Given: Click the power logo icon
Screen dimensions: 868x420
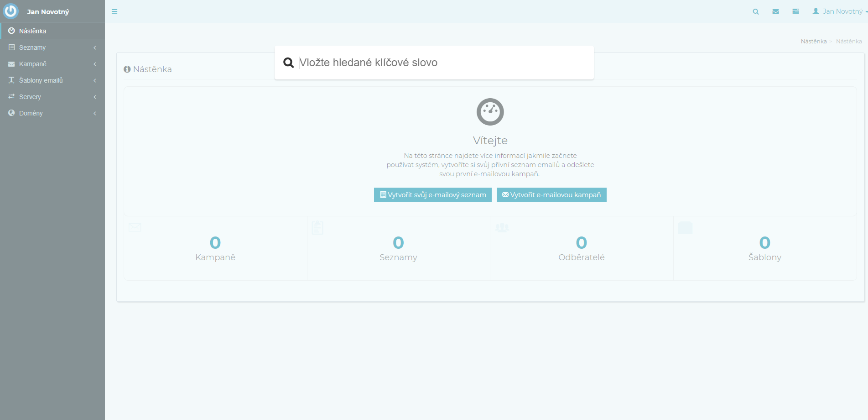Looking at the screenshot, I should (x=11, y=11).
